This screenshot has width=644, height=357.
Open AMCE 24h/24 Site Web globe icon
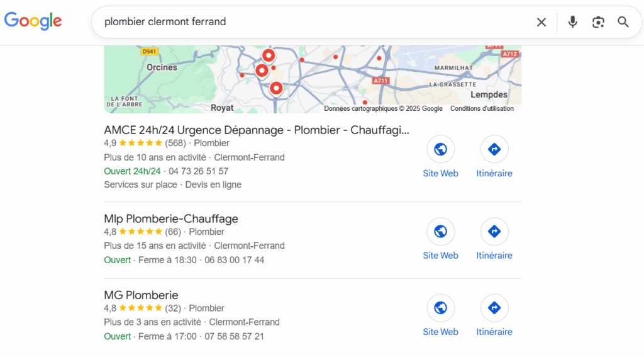tap(440, 149)
